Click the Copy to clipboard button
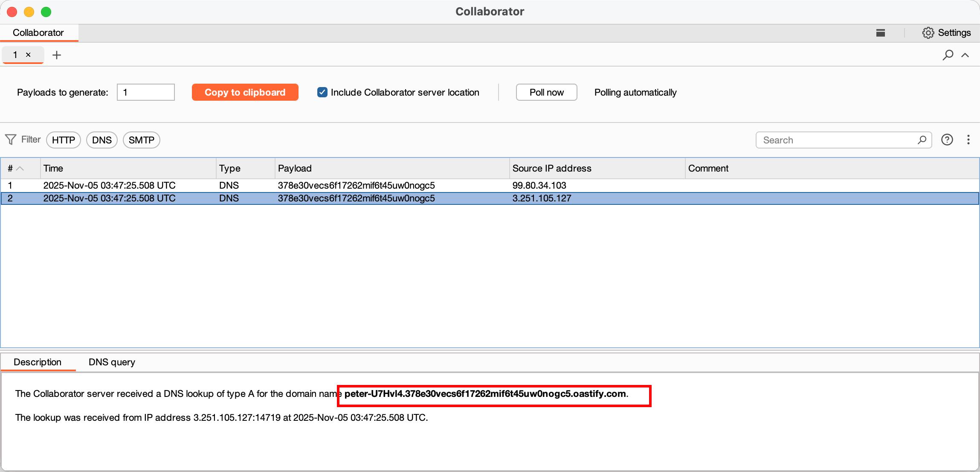This screenshot has height=472, width=980. point(245,92)
